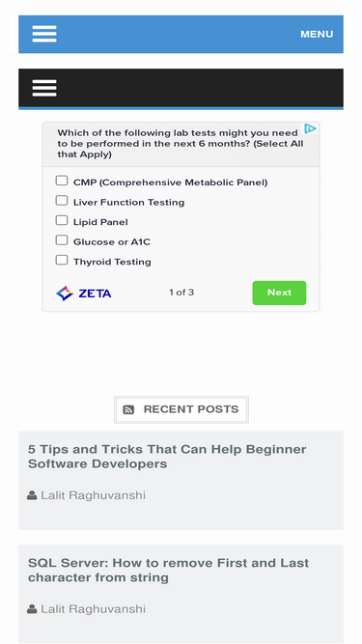
Task: Click Lalit Raghuvanshi under the SQL Server post
Action: point(94,609)
